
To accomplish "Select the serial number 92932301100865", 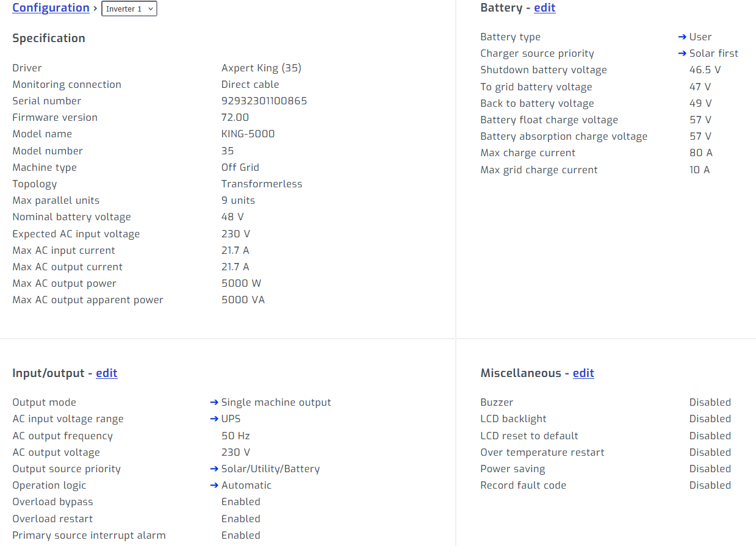I will coord(264,101).
